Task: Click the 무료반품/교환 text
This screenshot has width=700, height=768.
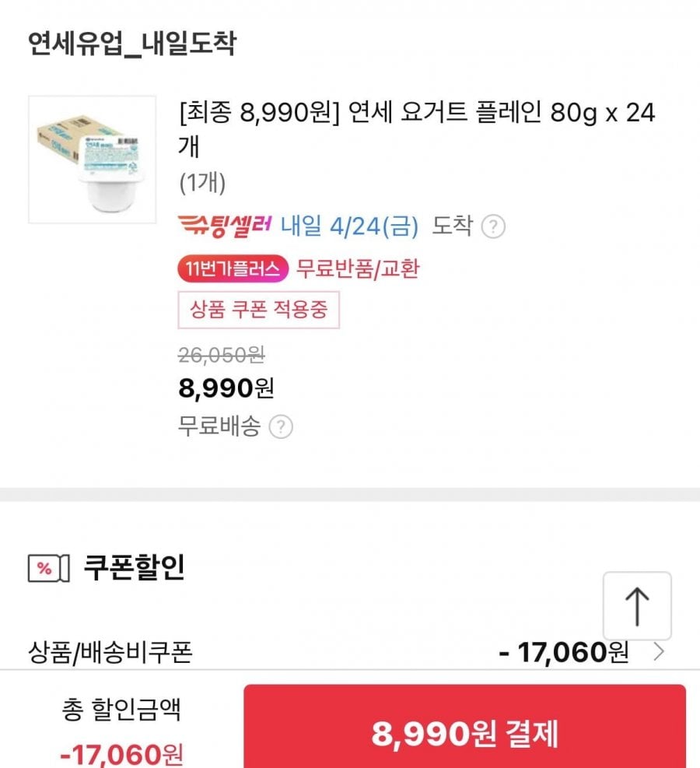Action: 359,269
